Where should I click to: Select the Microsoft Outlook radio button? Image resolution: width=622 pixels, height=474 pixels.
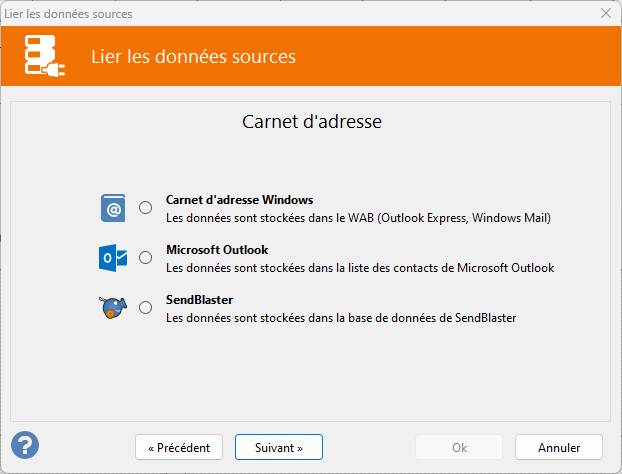[146, 257]
